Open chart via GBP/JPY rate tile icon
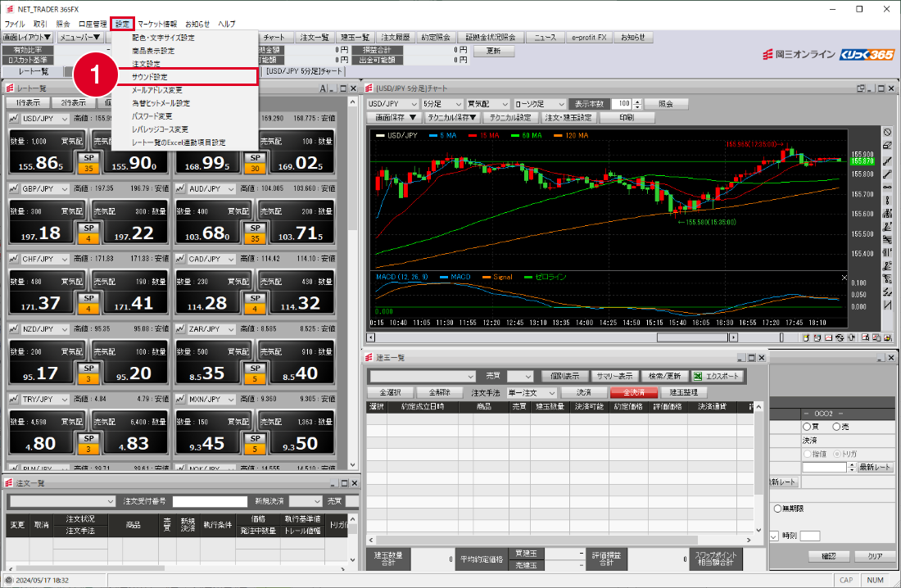901x588 pixels. (13, 188)
